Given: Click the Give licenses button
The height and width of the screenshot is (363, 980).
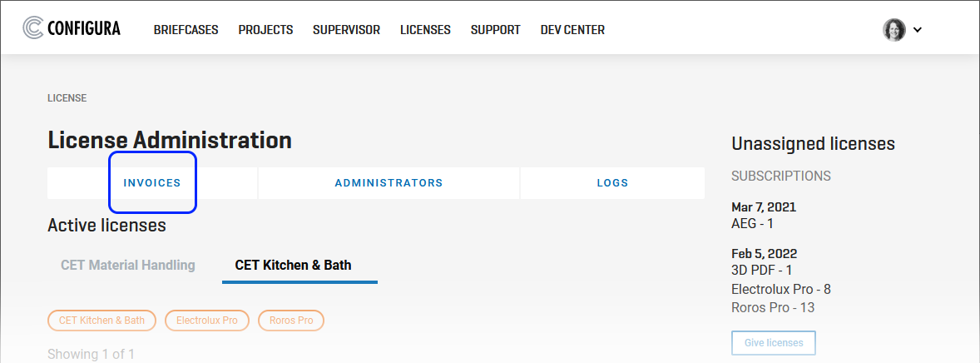Looking at the screenshot, I should click(773, 343).
